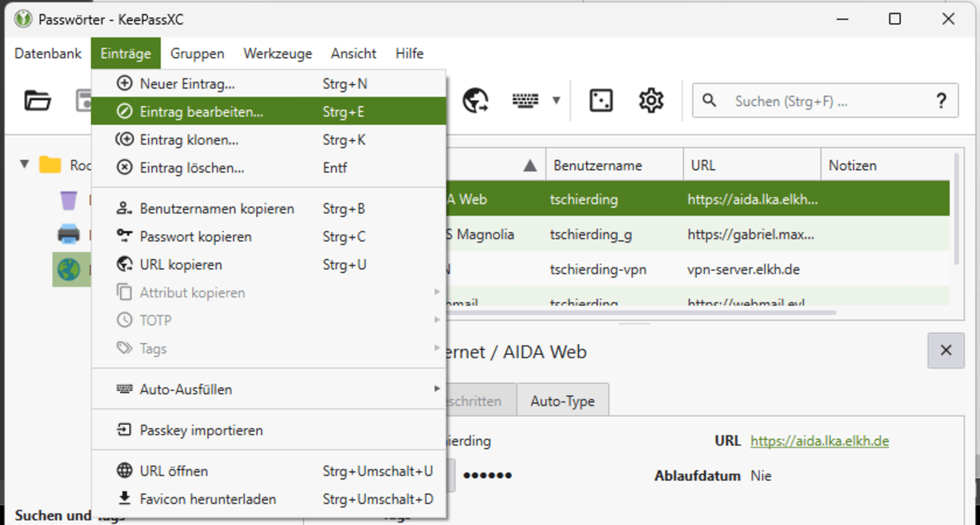Click the https://aida.lka.elkh... URL cell
This screenshot has width=980, height=525.
pos(752,199)
